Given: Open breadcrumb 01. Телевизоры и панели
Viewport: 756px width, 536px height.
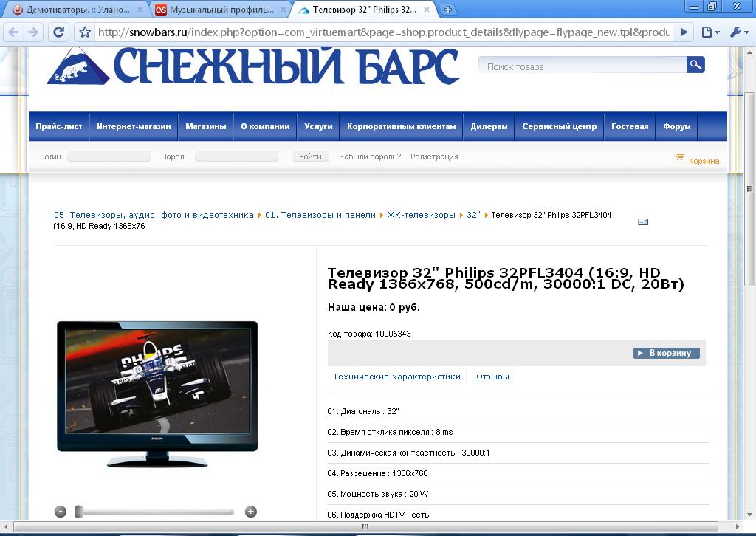Looking at the screenshot, I should point(320,215).
